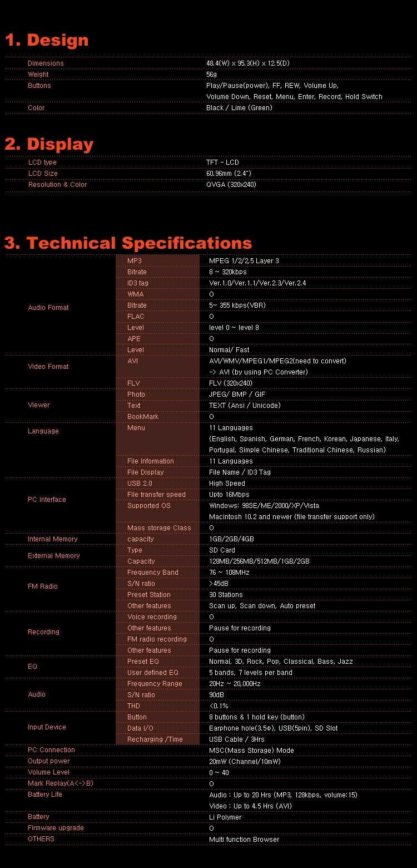Select the Dimensions row label

click(46, 63)
